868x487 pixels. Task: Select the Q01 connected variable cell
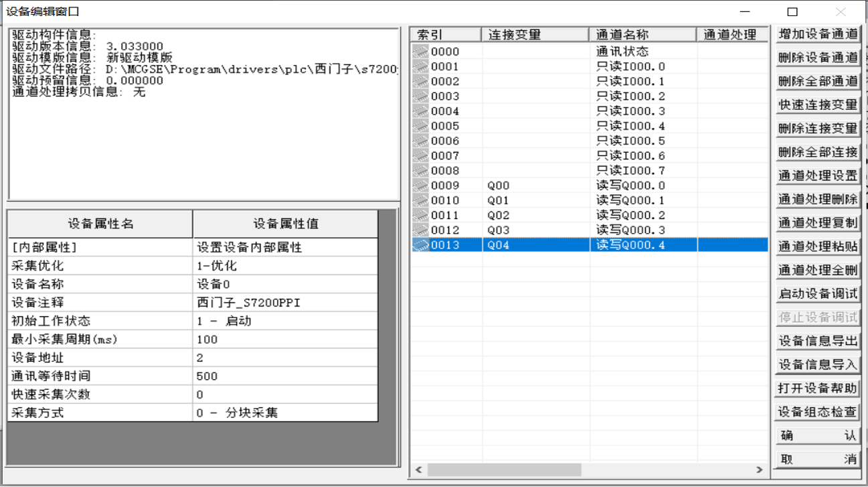pos(535,200)
